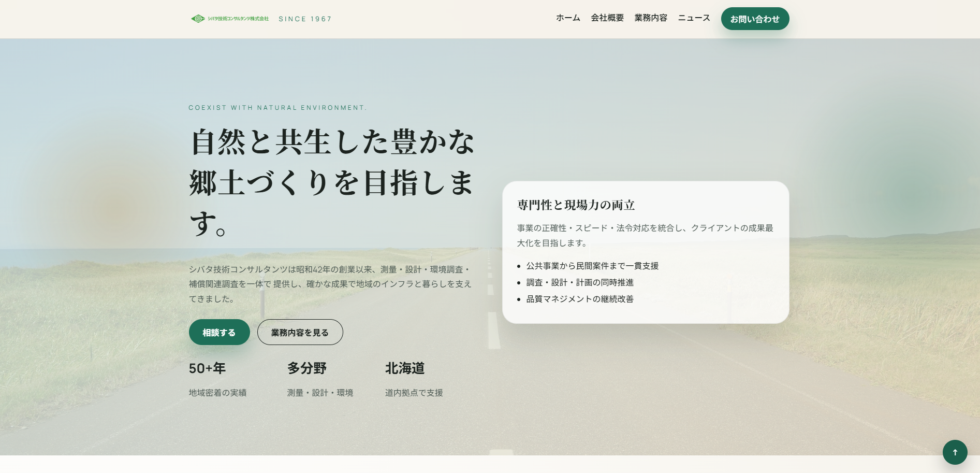Open the ニュース navigation link
The height and width of the screenshot is (473, 980).
[x=694, y=18]
